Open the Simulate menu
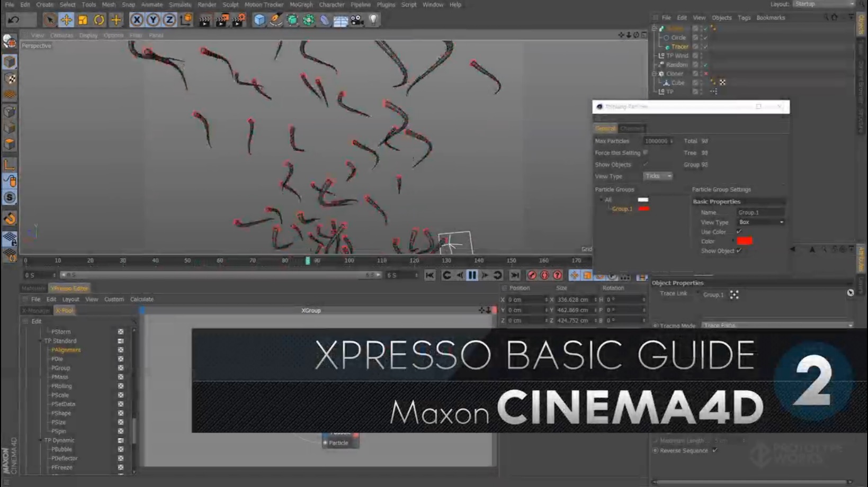The width and height of the screenshot is (868, 487). [x=180, y=5]
